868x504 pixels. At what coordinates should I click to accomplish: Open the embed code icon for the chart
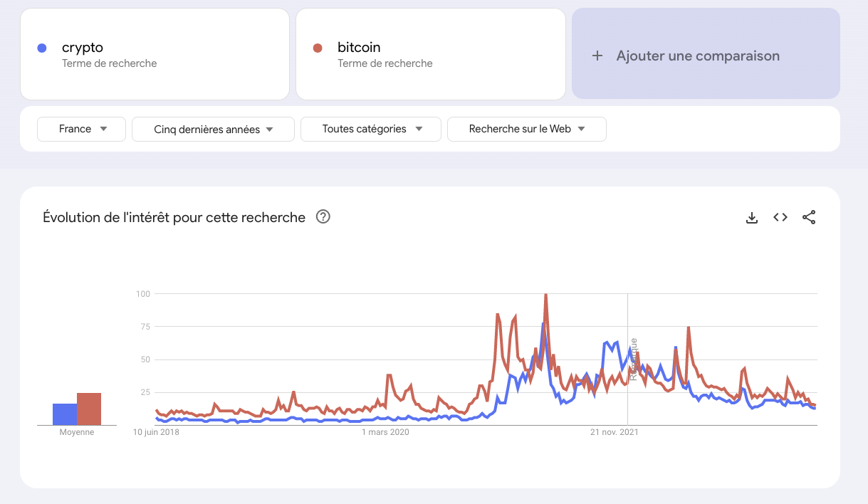click(780, 217)
